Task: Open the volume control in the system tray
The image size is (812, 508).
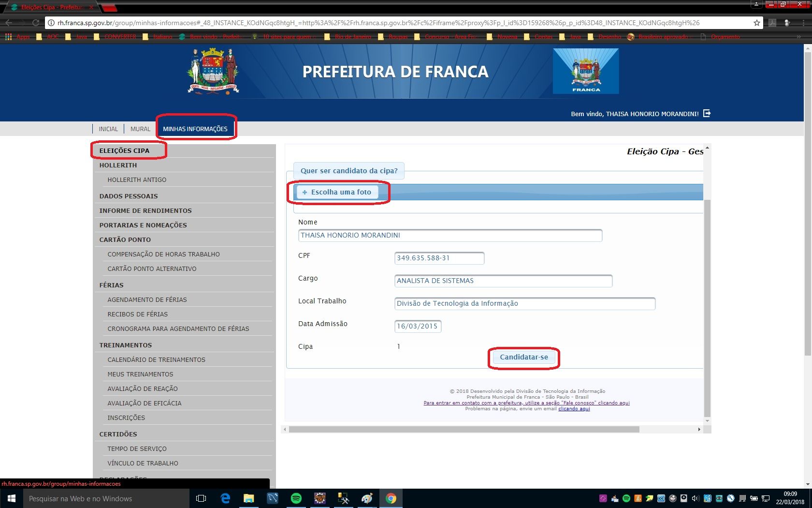Action: pos(695,498)
